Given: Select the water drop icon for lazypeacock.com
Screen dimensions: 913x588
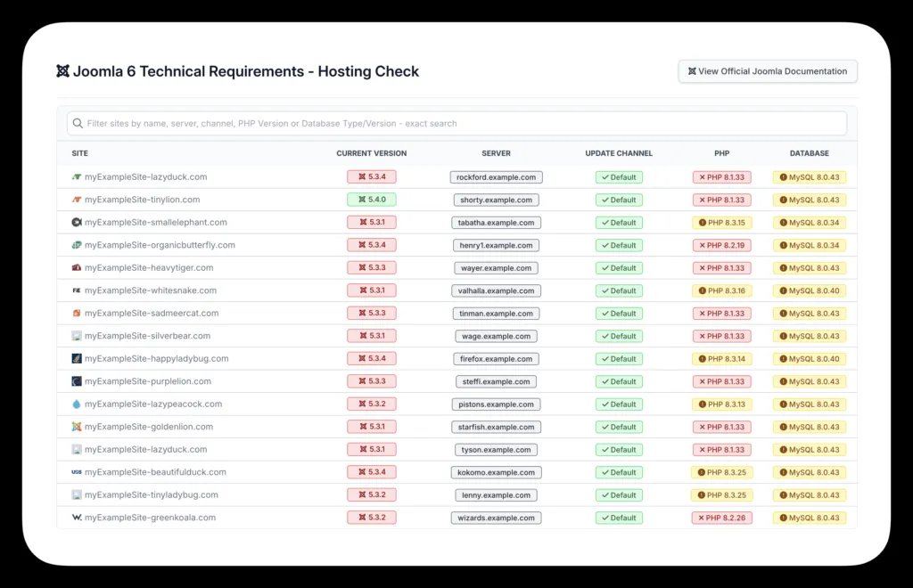Looking at the screenshot, I should point(76,404).
